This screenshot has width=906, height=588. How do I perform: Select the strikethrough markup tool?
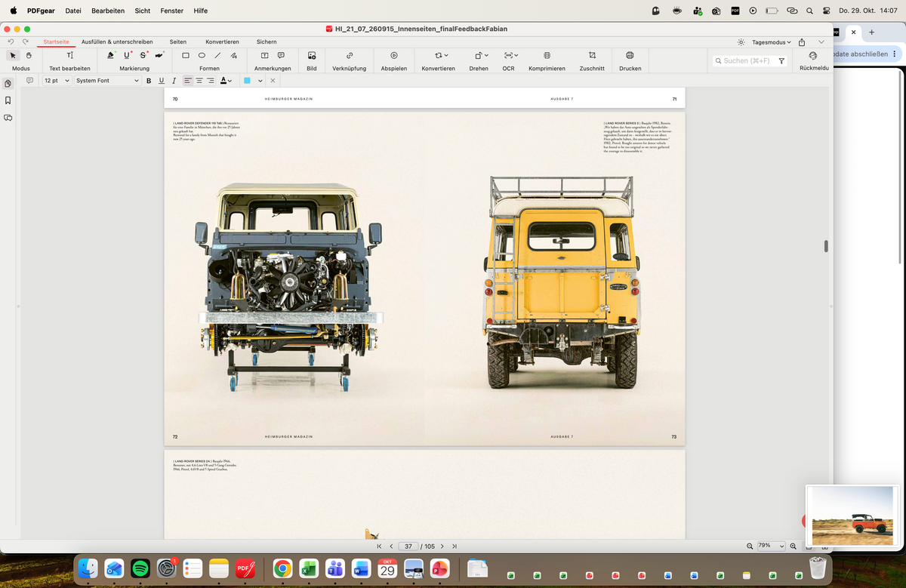tap(143, 55)
